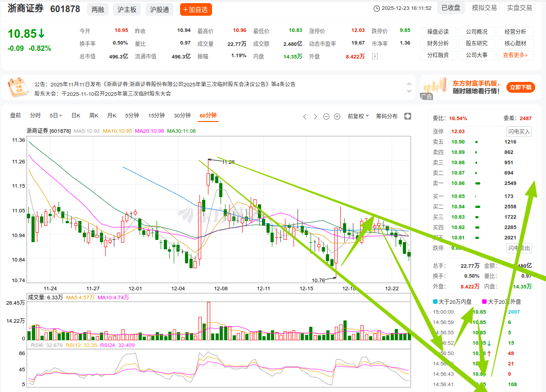Click the 成交量 6.33万 volume label
Viewport: 546px width, 392px height.
click(x=46, y=297)
